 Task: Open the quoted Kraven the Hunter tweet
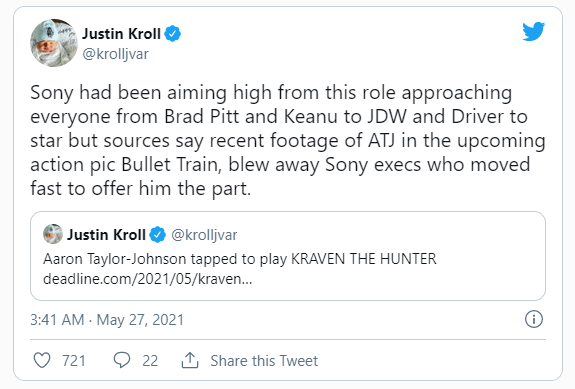coord(288,256)
